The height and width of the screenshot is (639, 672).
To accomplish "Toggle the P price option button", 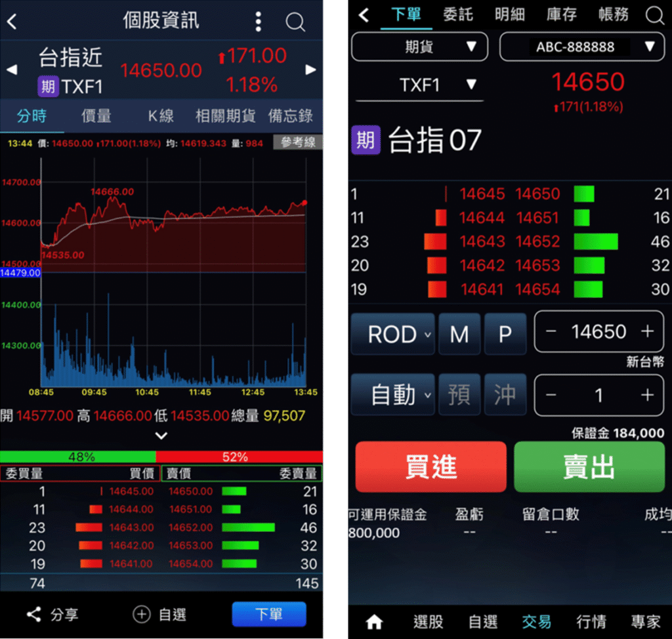I will tap(505, 334).
